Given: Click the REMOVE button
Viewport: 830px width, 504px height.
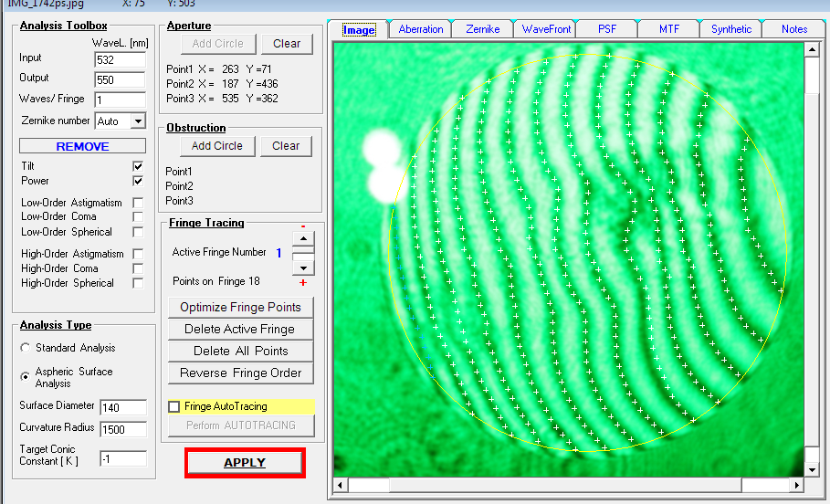Looking at the screenshot, I should tap(82, 146).
